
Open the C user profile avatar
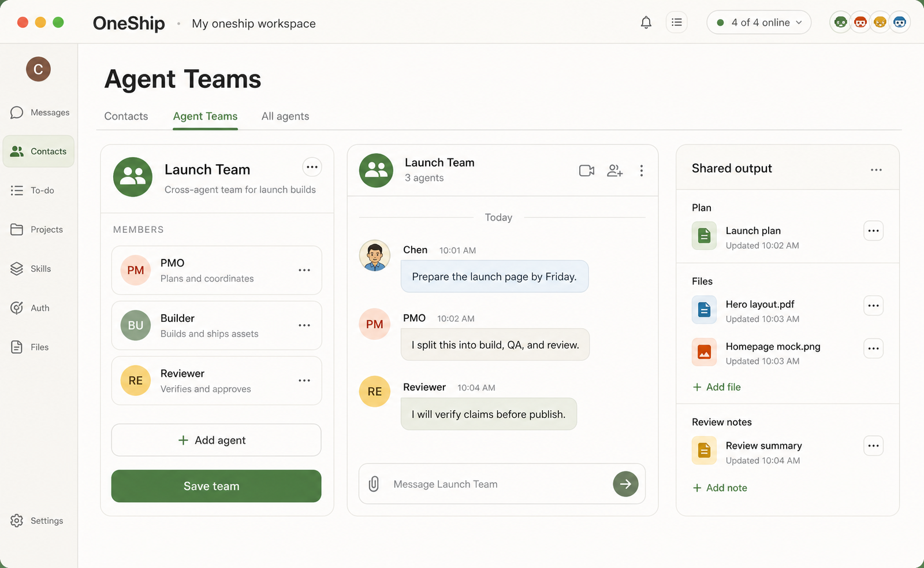38,69
